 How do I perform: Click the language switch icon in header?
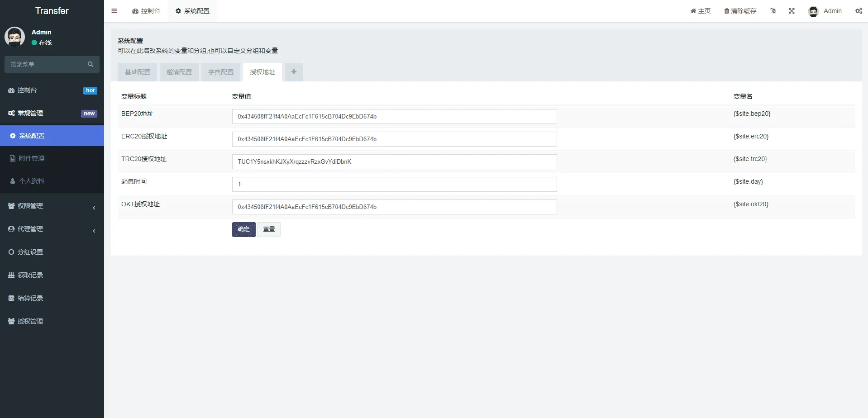[x=773, y=11]
